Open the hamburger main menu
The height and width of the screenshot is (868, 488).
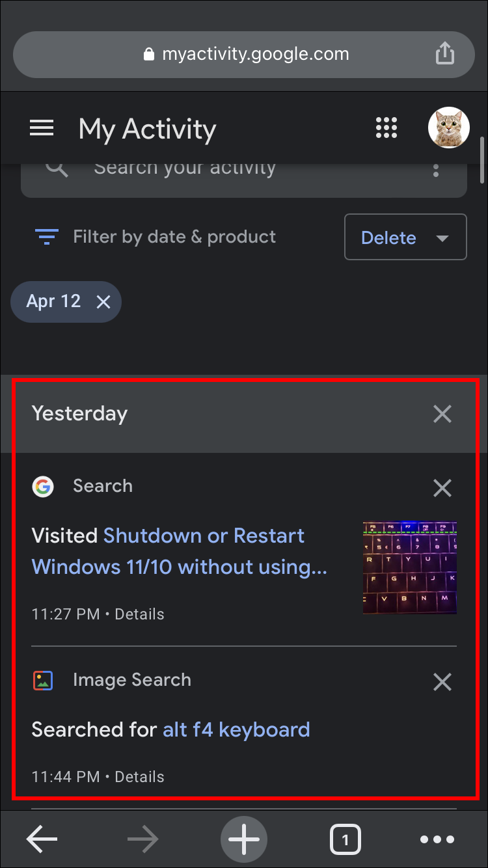42,128
